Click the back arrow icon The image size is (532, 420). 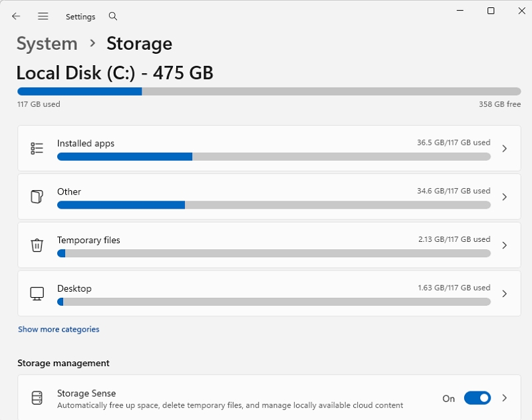click(16, 16)
